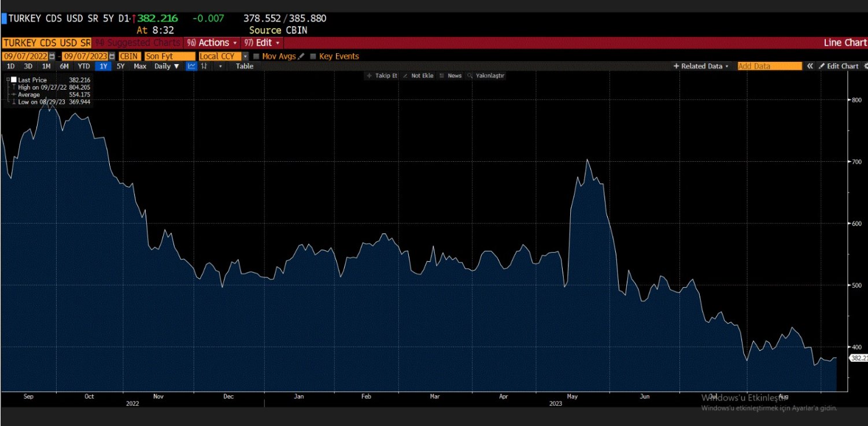Enable the Key Events checkbox
The height and width of the screenshot is (426, 868).
click(x=313, y=56)
